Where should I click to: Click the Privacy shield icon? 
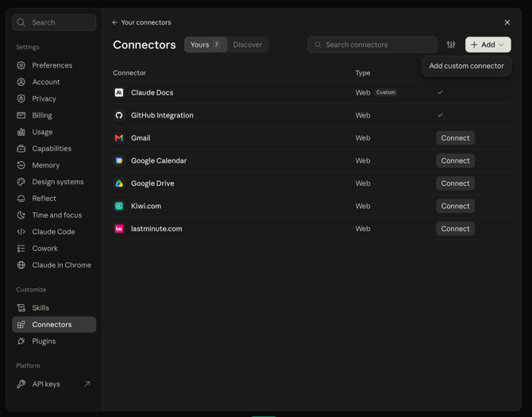21,98
